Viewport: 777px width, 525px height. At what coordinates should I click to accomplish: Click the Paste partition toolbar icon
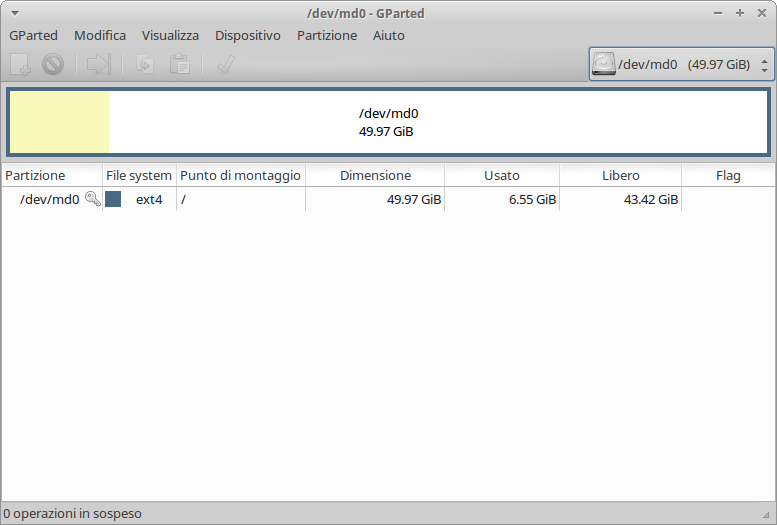[x=179, y=65]
